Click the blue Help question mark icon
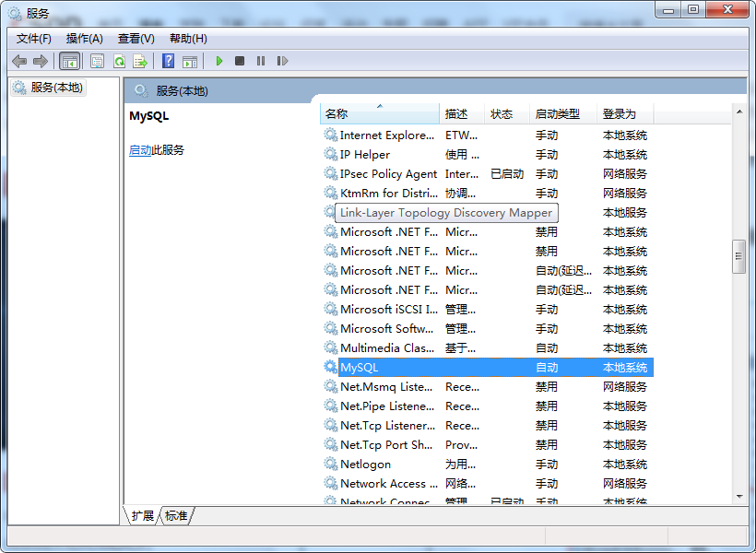 pyautogui.click(x=169, y=61)
